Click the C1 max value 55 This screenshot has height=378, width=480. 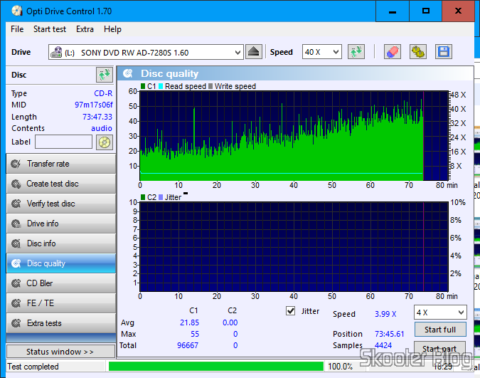coord(195,334)
